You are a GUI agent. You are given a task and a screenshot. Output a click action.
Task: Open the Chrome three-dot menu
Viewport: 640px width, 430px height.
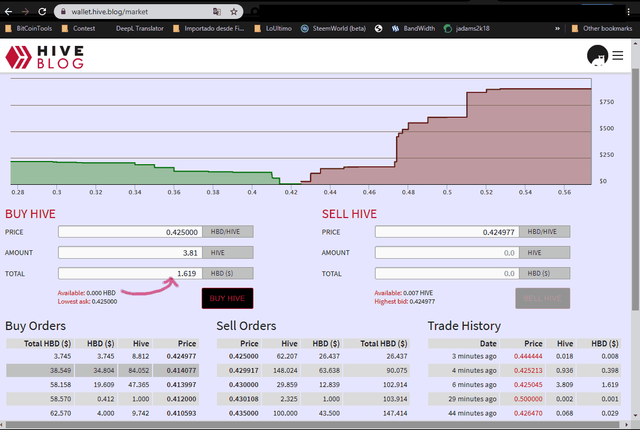(x=629, y=12)
